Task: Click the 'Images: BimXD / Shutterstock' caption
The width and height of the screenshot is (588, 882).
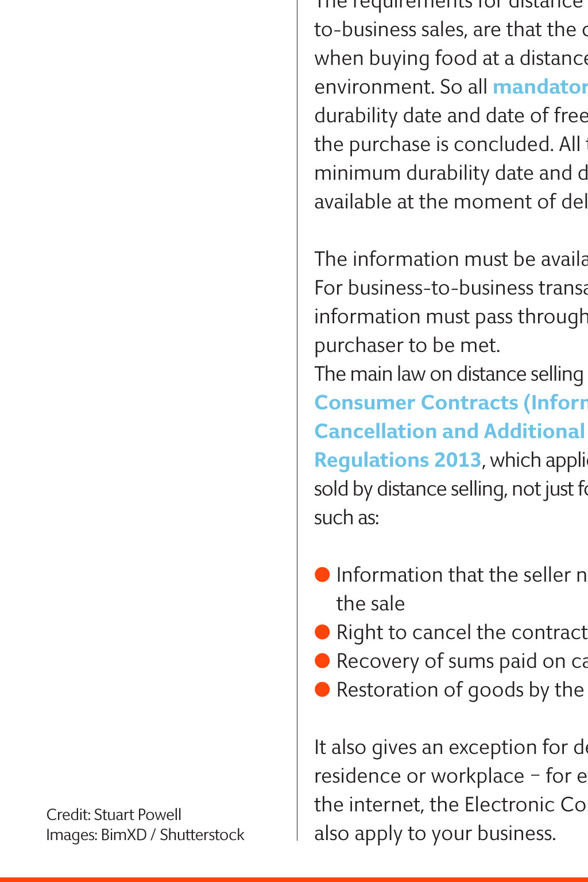Action: tap(145, 834)
